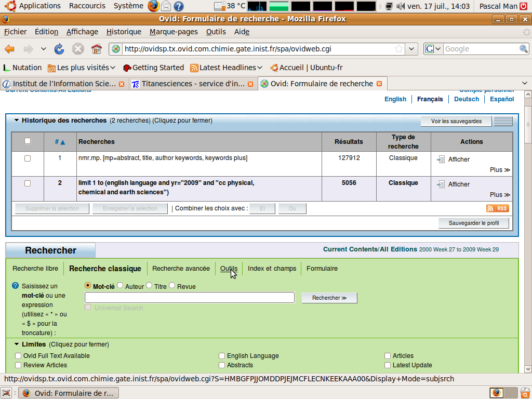The image size is (532, 399).
Task: Open the Accueil | Ubuntu-fr bookmark
Action: coord(307,68)
